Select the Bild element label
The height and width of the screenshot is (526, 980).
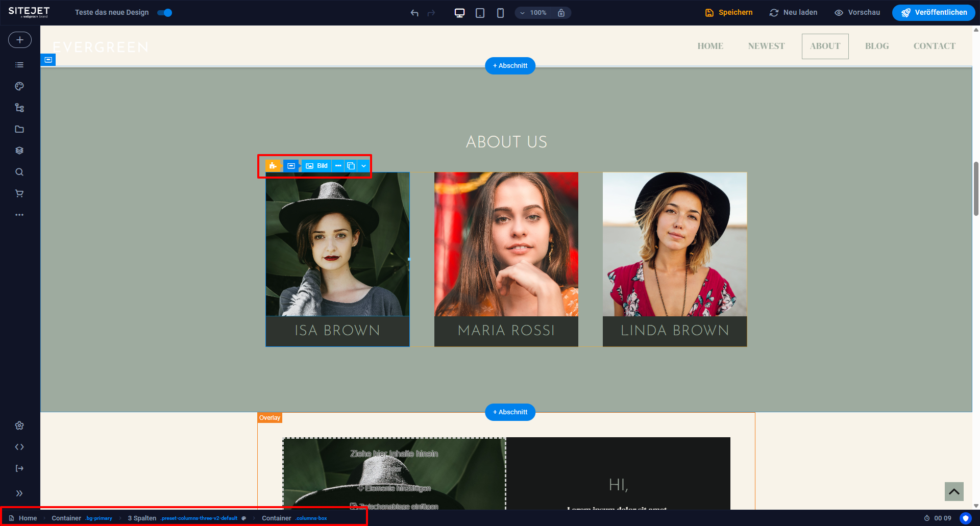coord(316,166)
